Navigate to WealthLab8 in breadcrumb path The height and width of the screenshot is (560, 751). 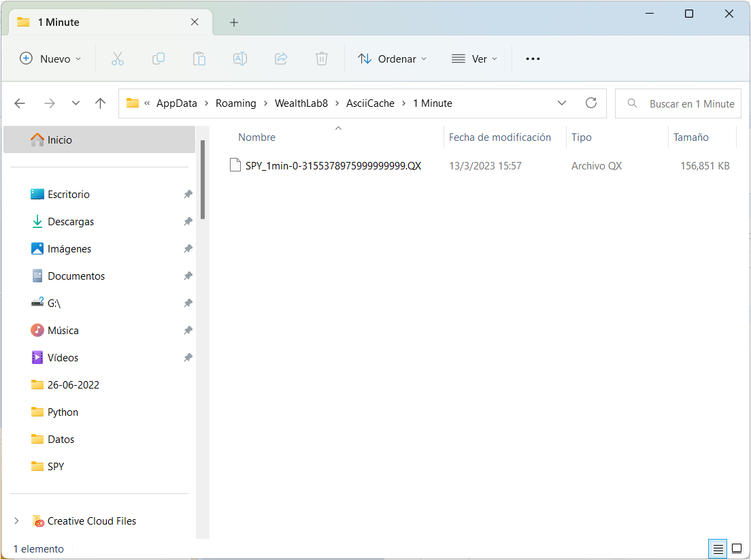[301, 103]
